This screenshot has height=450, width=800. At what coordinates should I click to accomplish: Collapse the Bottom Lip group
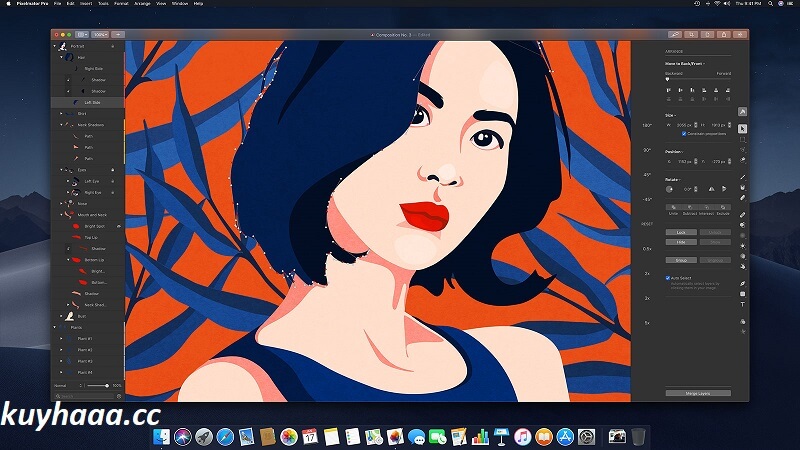[68, 260]
